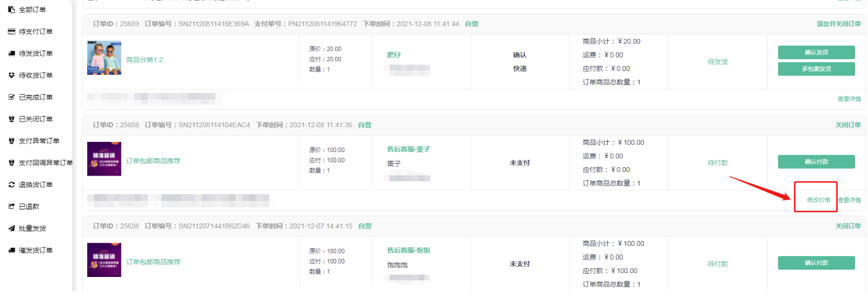This screenshot has height=304, width=868.
Task: Select 支付回调异常订单 in sidebar
Action: coord(46,163)
